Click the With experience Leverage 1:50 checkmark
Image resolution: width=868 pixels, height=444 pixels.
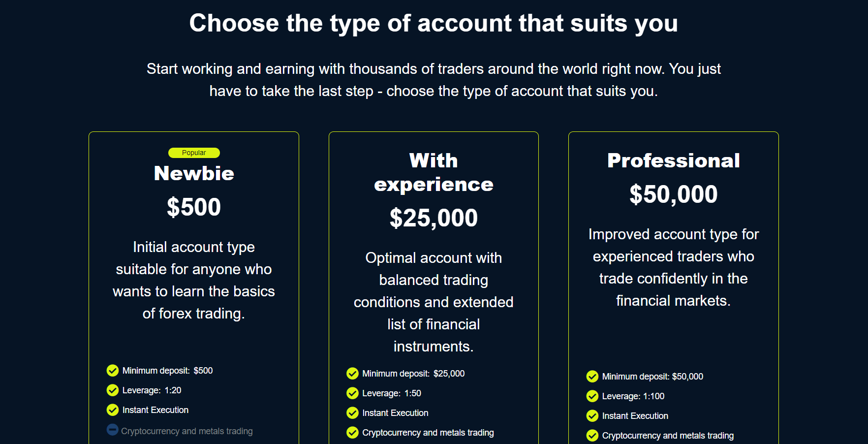(352, 393)
